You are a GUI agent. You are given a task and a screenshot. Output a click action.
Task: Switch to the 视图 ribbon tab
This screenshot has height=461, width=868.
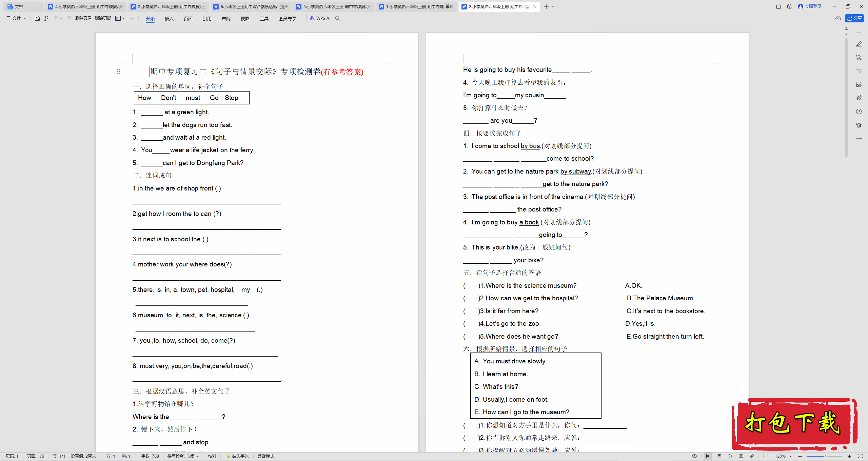245,19
